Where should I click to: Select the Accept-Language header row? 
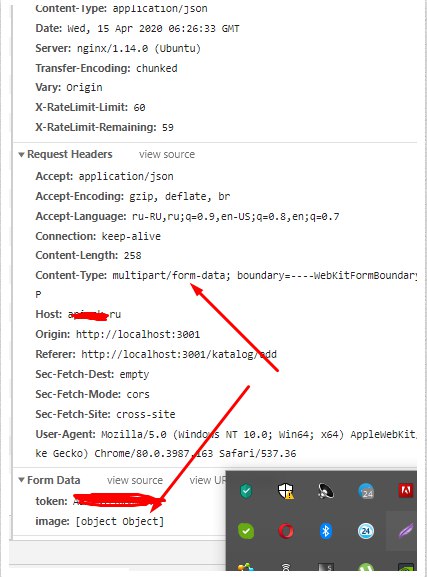[x=187, y=216]
